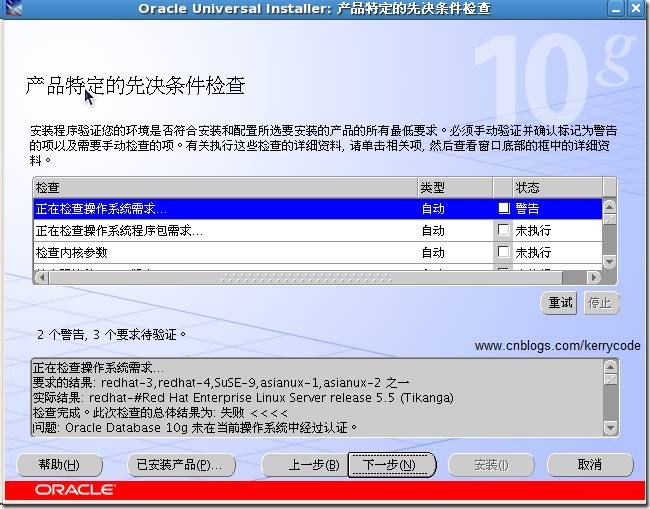
Task: Click the 重试 retry button
Action: 560,303
